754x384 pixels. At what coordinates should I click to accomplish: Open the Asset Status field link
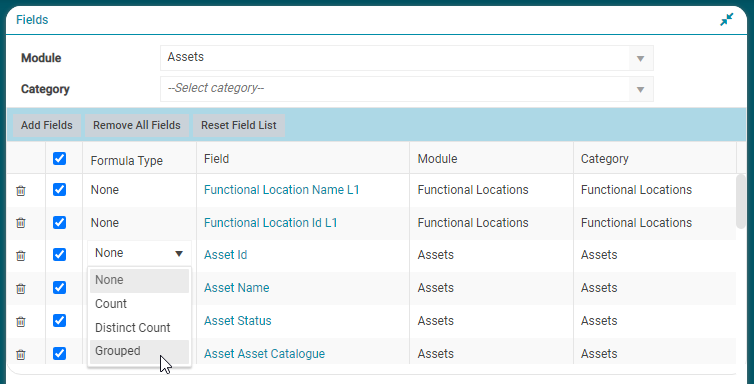tap(238, 321)
